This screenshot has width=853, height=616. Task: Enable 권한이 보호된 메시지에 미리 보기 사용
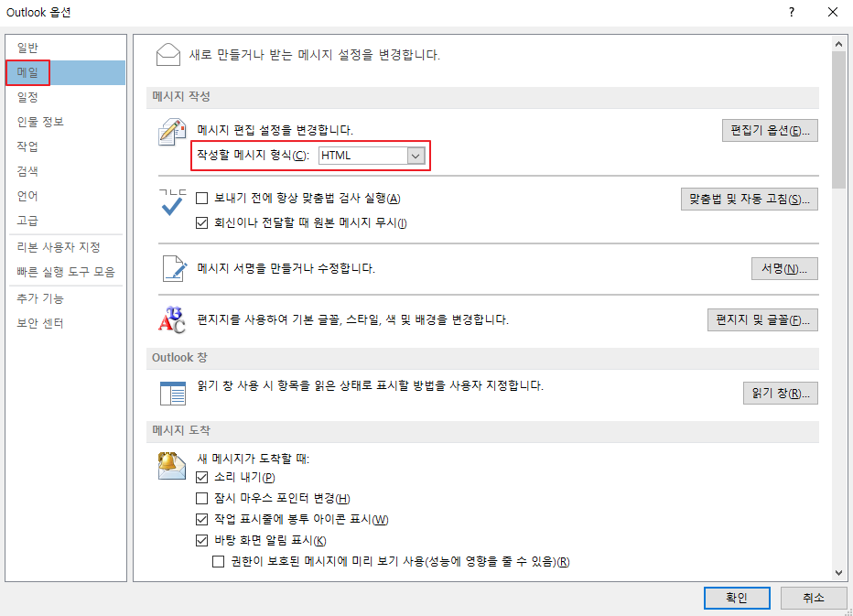[x=218, y=561]
